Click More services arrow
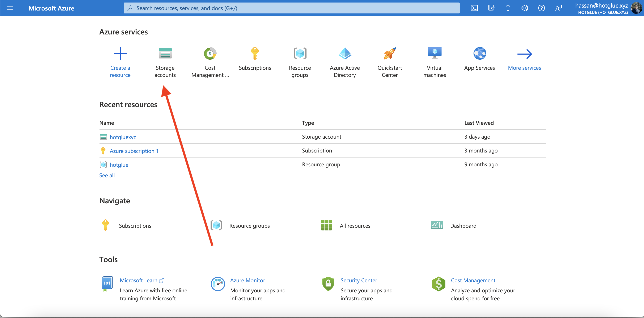644x318 pixels. (x=524, y=54)
